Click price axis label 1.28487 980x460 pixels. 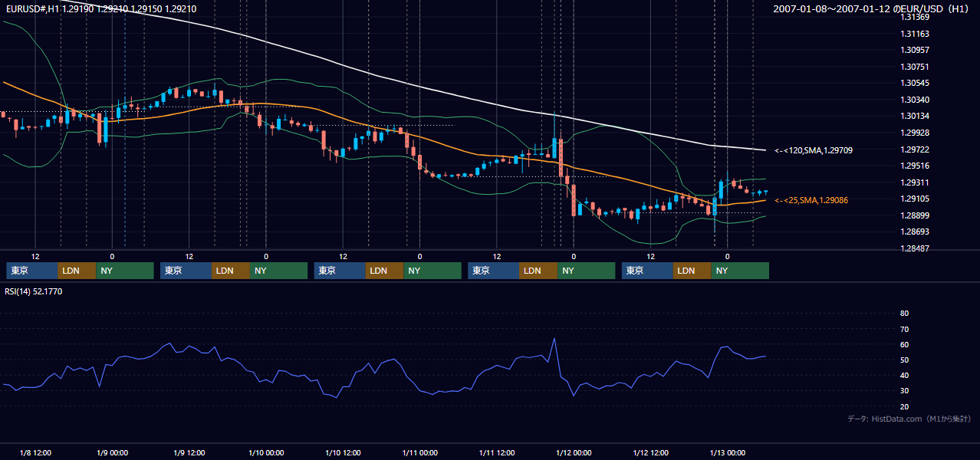(914, 248)
